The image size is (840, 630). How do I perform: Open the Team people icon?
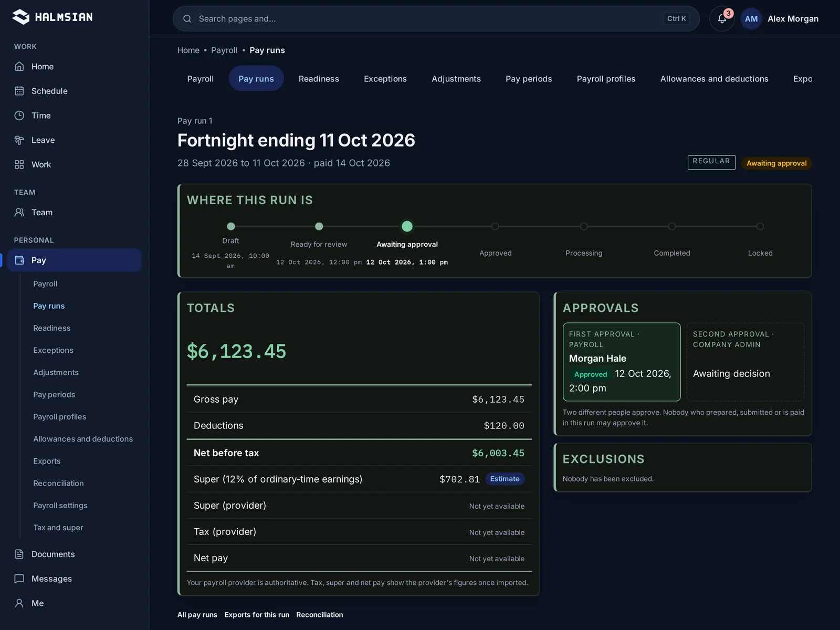[19, 213]
